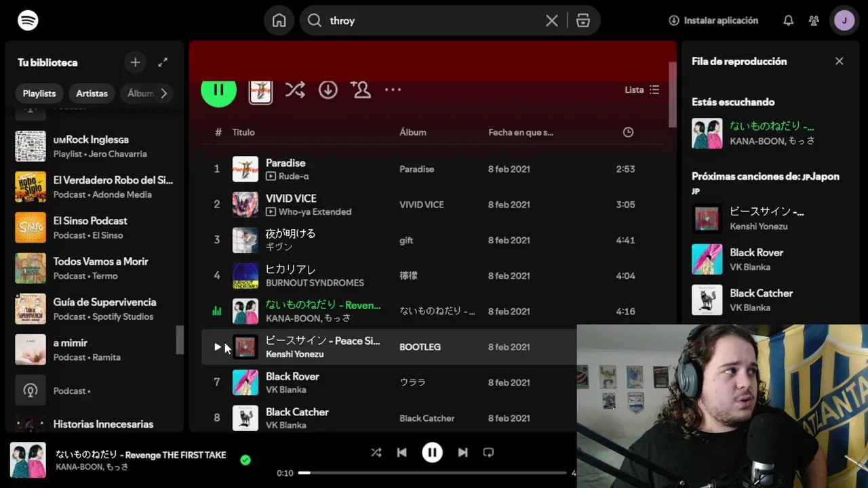Close the Fila de reproducción panel
This screenshot has height=488, width=868.
point(839,61)
